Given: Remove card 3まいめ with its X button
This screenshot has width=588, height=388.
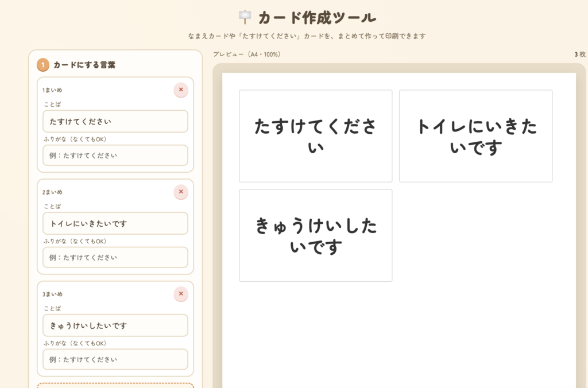Looking at the screenshot, I should 181,294.
